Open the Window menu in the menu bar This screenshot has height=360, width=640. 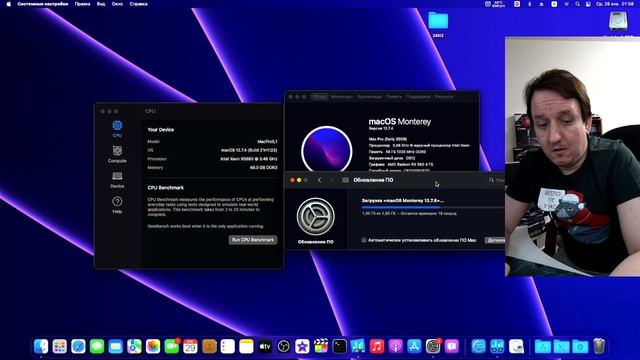[x=117, y=4]
